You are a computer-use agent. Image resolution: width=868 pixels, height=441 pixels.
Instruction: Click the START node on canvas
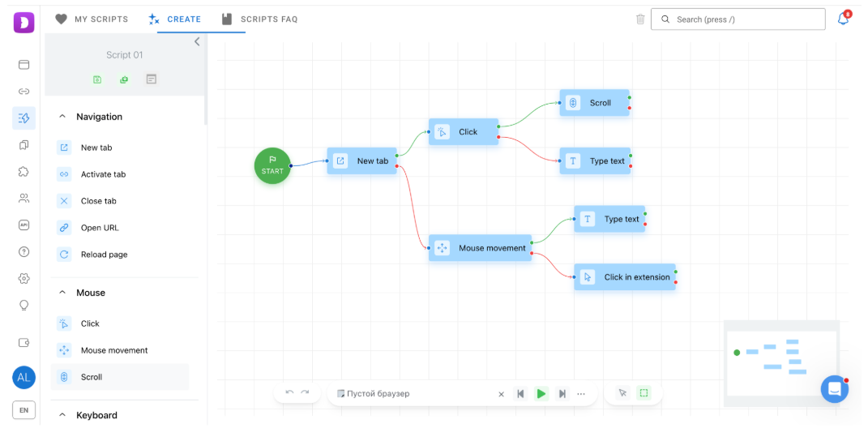(272, 165)
